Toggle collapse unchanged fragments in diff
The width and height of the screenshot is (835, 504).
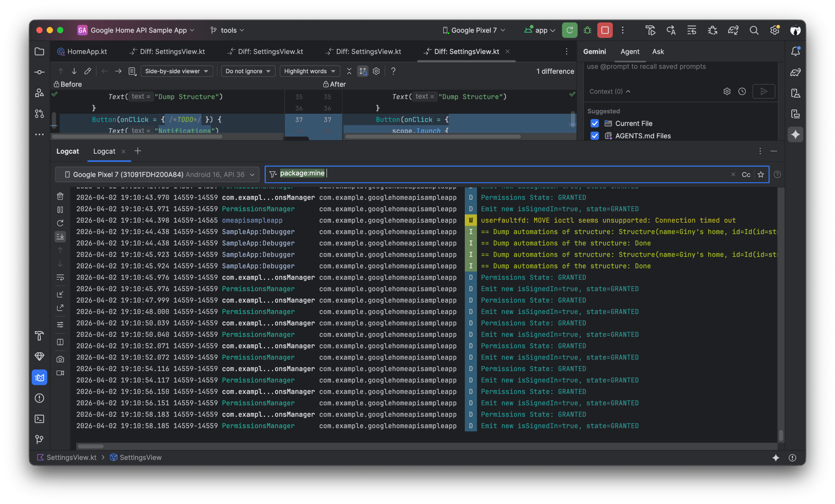click(349, 71)
